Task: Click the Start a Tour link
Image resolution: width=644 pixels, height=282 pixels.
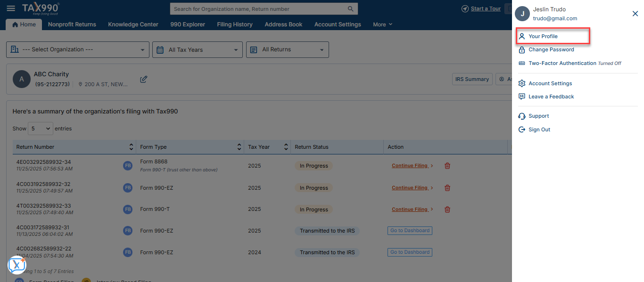Action: (486, 8)
